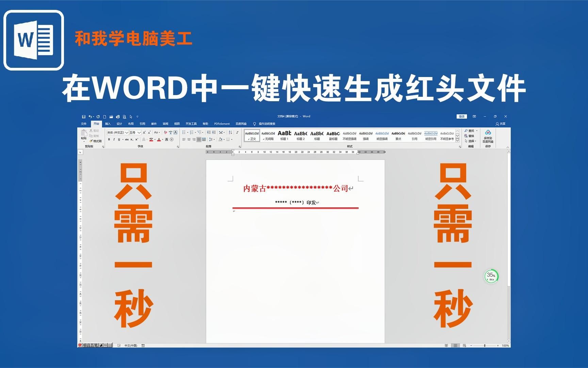Click the Grow Font icon
588x368 pixels.
click(144, 132)
